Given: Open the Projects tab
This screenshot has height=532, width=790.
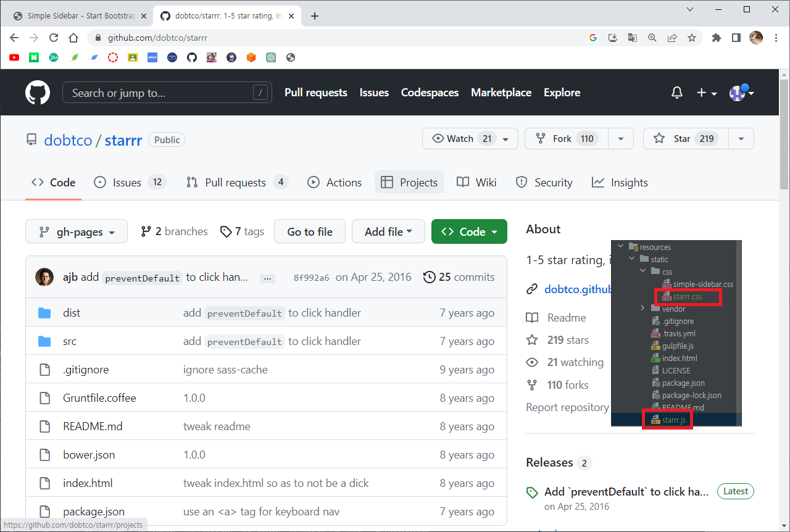Looking at the screenshot, I should 409,183.
